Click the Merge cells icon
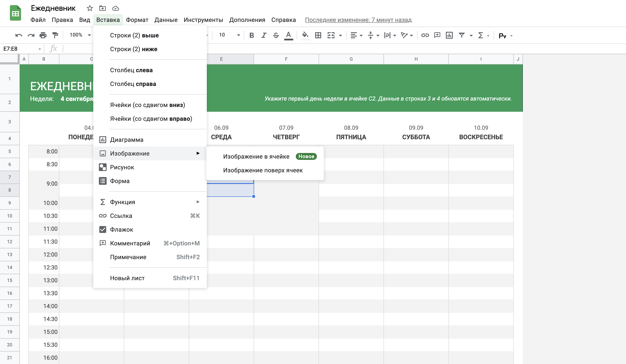Viewport: 626px width, 364px height. [x=331, y=35]
